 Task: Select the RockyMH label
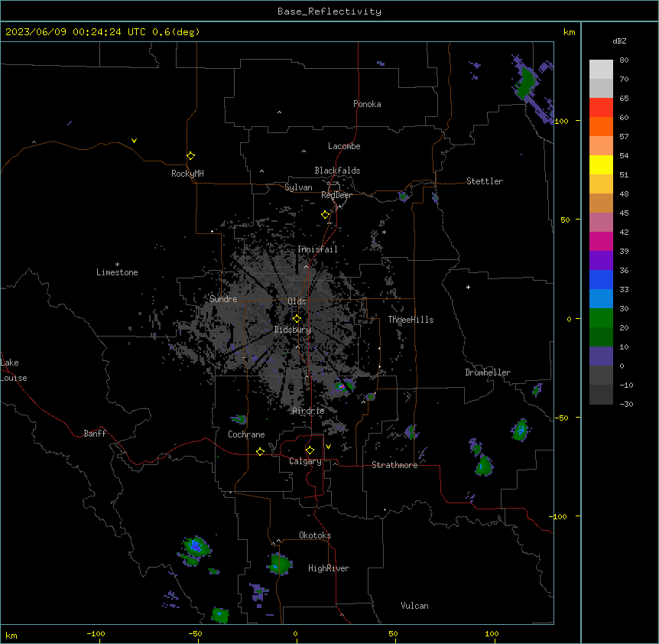pyautogui.click(x=187, y=174)
